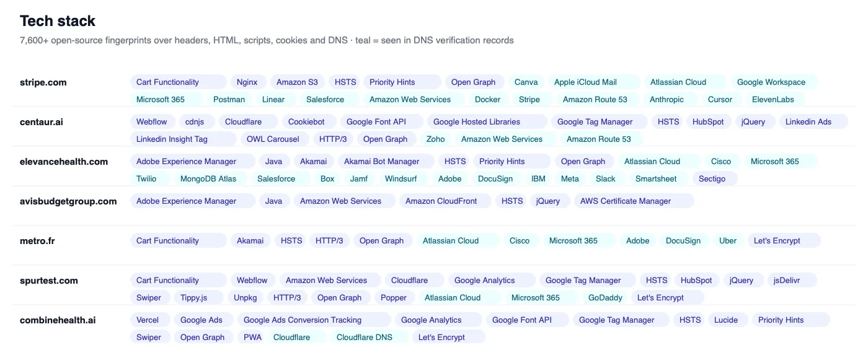Click the Box tag

coord(327,179)
